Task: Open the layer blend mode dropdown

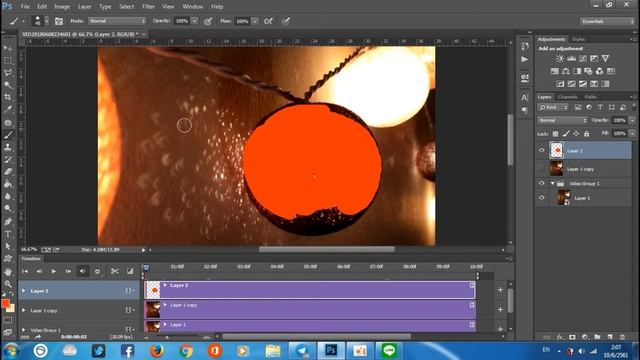Action: [562, 120]
